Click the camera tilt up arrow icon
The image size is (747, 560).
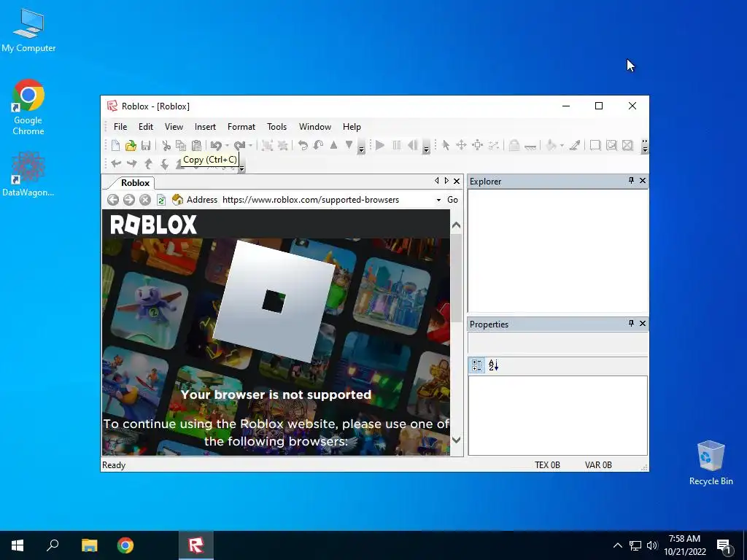point(148,164)
